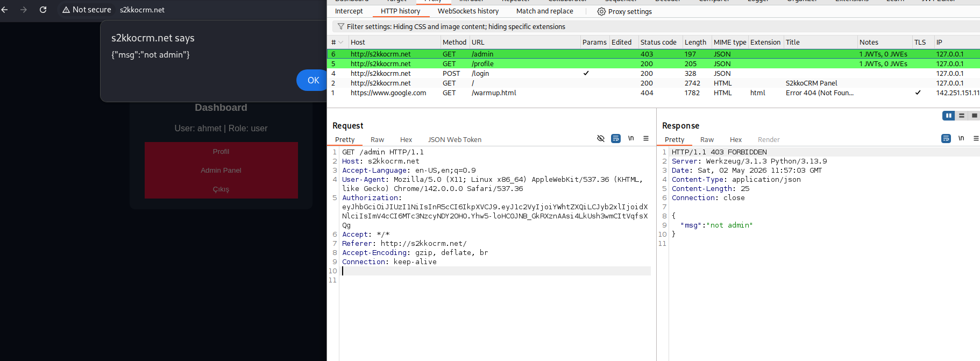Select history row with /profile URL
The height and width of the screenshot is (361, 980).
(x=653, y=63)
